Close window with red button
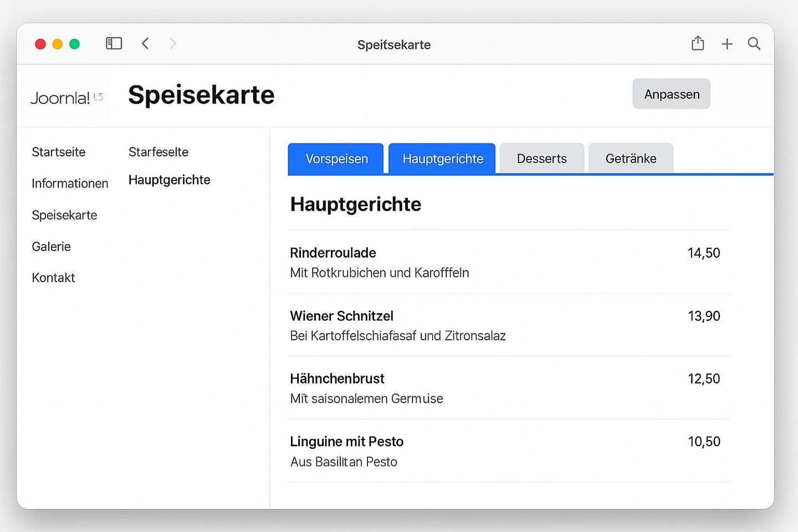The width and height of the screenshot is (798, 532). pyautogui.click(x=40, y=44)
